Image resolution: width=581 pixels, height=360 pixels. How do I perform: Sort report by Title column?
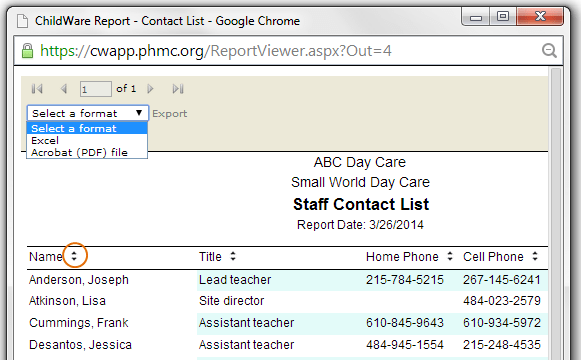coord(233,256)
